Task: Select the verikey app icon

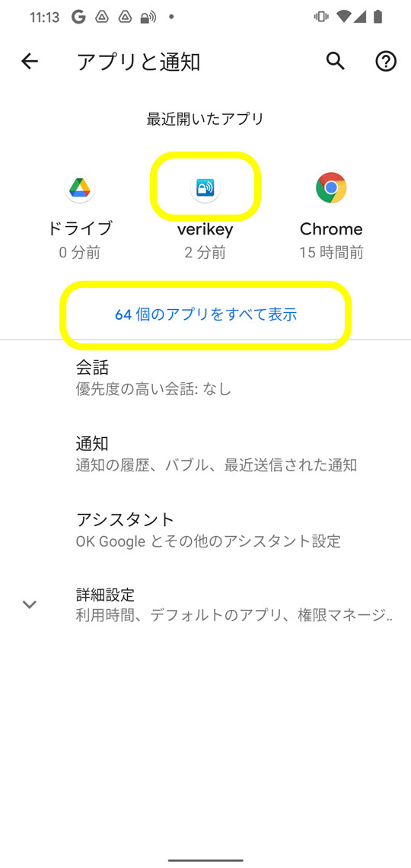Action: click(x=205, y=188)
